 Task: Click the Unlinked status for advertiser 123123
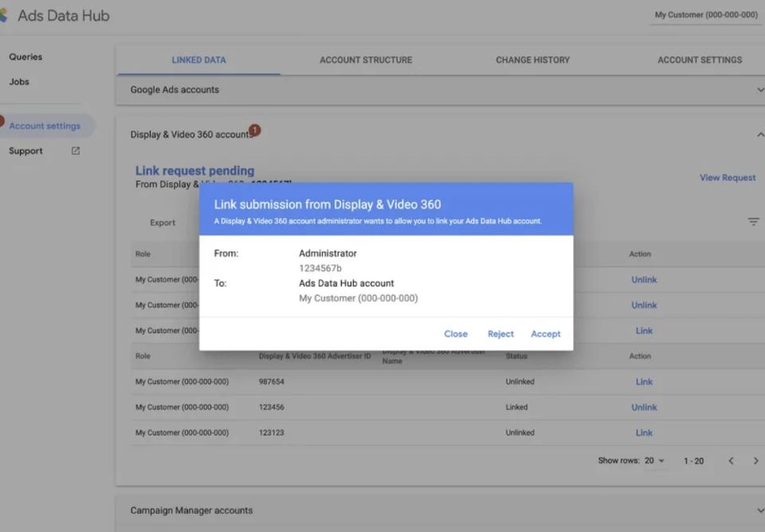[520, 432]
